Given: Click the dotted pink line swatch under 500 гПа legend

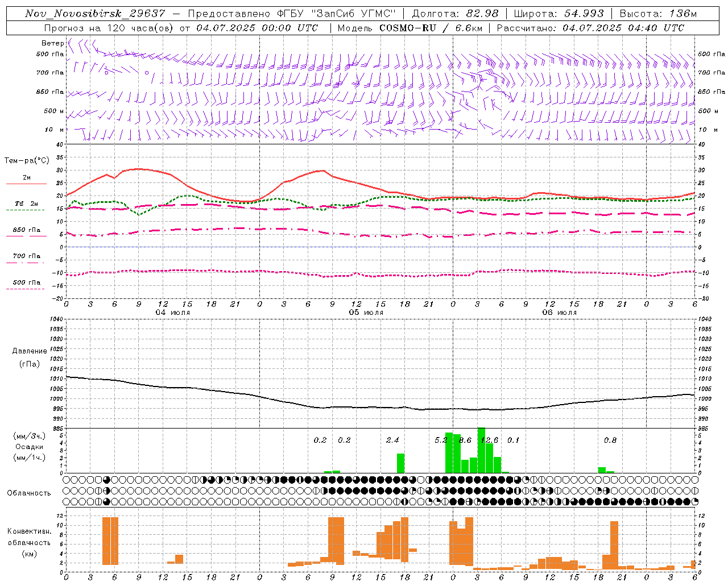Looking at the screenshot, I should (26, 289).
